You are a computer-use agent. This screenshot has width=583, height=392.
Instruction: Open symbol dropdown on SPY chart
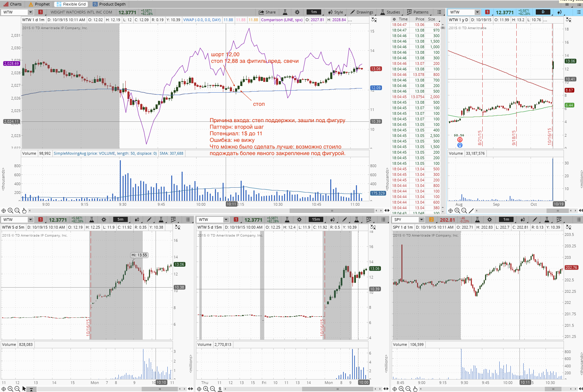[x=422, y=220]
